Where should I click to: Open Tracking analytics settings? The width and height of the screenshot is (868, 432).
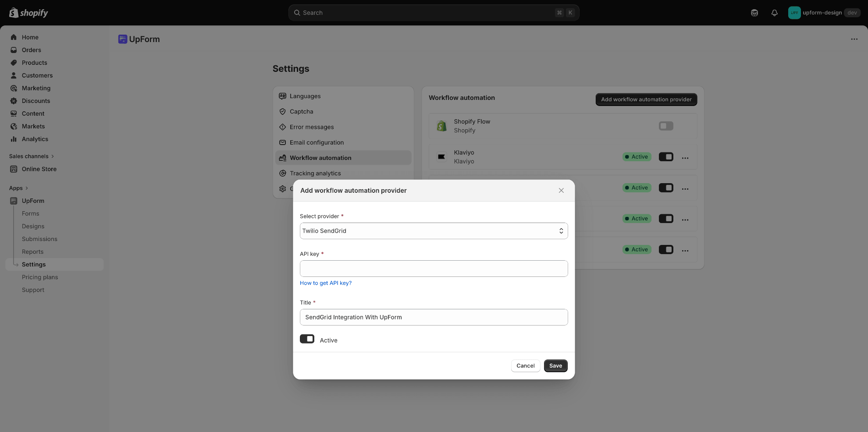click(x=343, y=174)
